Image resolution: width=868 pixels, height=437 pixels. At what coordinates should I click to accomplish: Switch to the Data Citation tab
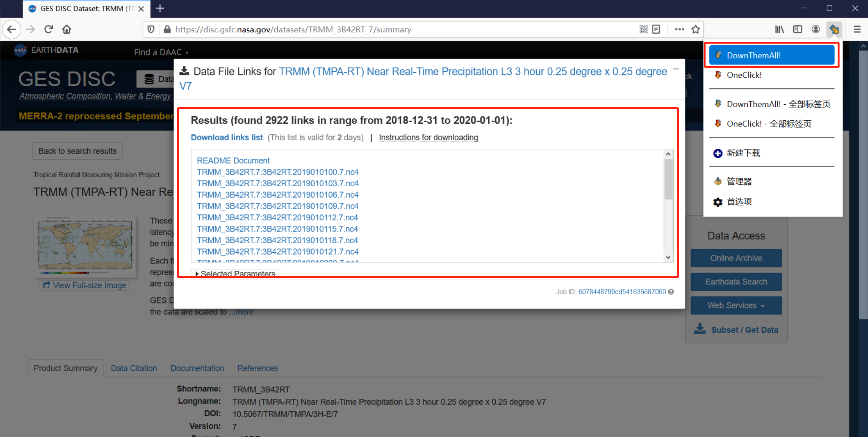point(134,368)
